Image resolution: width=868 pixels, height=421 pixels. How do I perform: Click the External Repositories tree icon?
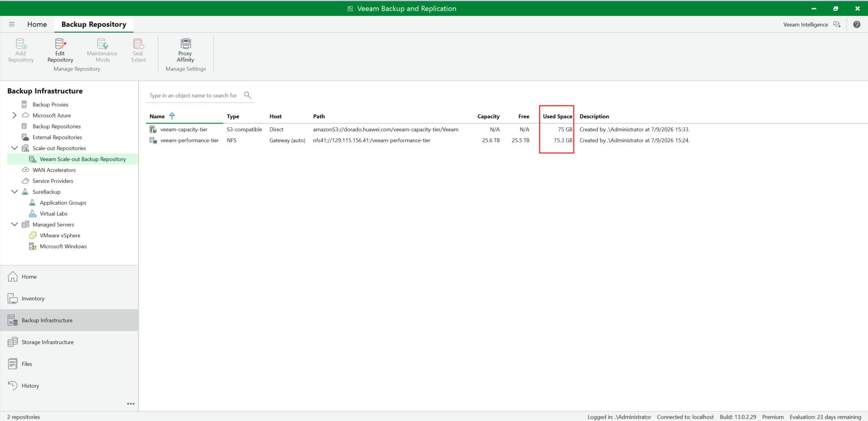click(x=25, y=137)
